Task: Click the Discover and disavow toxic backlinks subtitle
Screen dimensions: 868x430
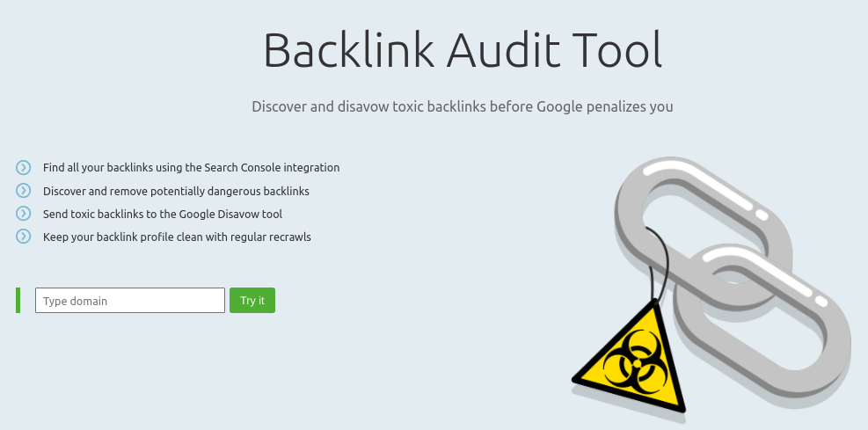Action: (463, 106)
